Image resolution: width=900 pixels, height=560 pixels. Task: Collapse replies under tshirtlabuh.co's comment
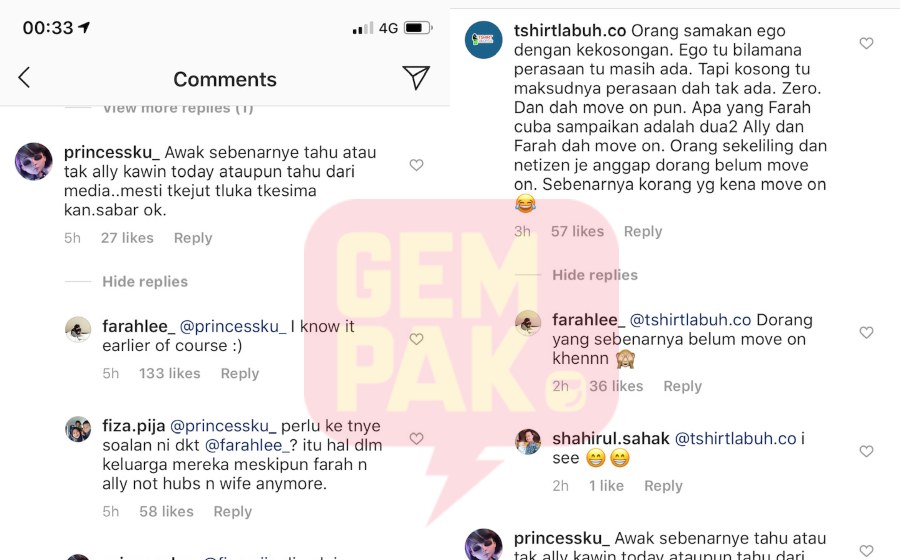(x=595, y=275)
